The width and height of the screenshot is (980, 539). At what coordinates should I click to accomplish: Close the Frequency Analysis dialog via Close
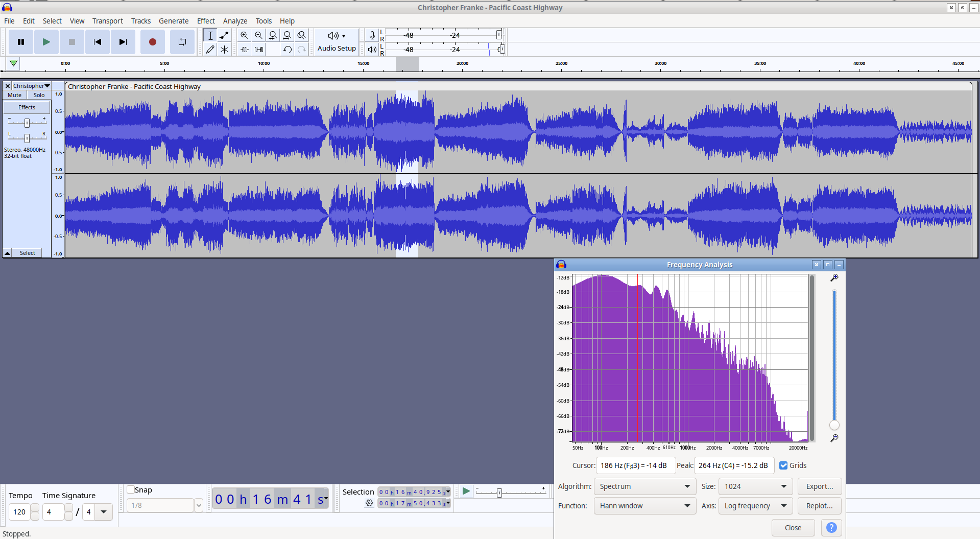[x=793, y=528]
